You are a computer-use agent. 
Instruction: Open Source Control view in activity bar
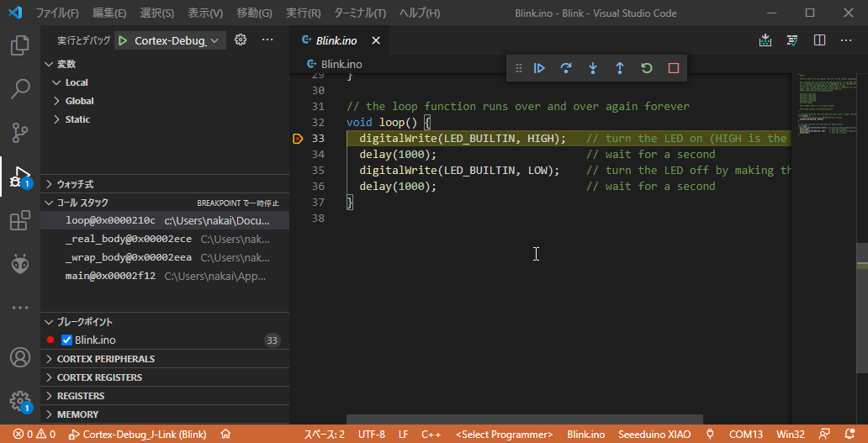click(x=20, y=133)
